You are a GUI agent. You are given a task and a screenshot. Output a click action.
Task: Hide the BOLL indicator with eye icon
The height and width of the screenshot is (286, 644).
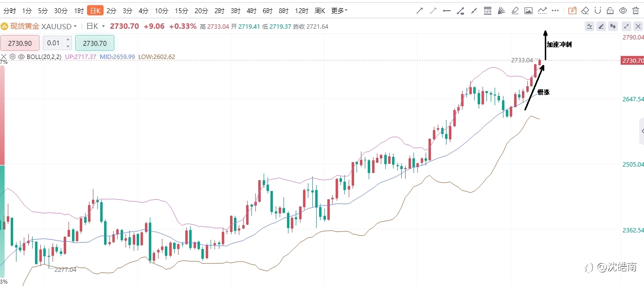21,57
